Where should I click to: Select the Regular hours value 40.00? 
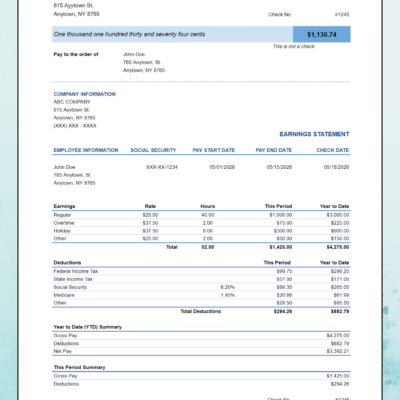pyautogui.click(x=208, y=215)
